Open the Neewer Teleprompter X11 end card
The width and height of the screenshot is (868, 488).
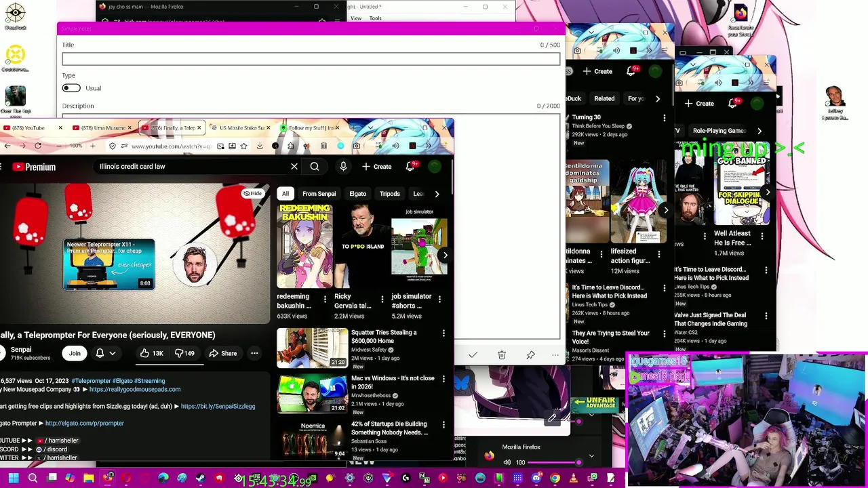point(108,264)
